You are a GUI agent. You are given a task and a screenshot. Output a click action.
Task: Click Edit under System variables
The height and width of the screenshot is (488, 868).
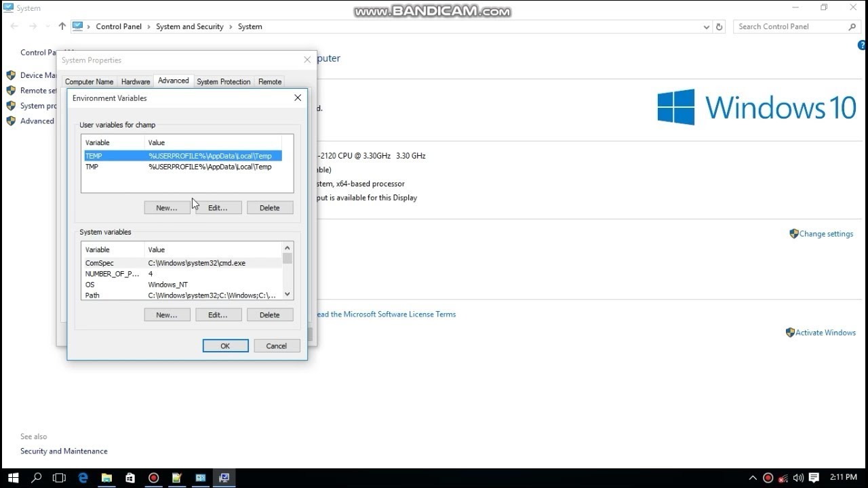pos(218,314)
